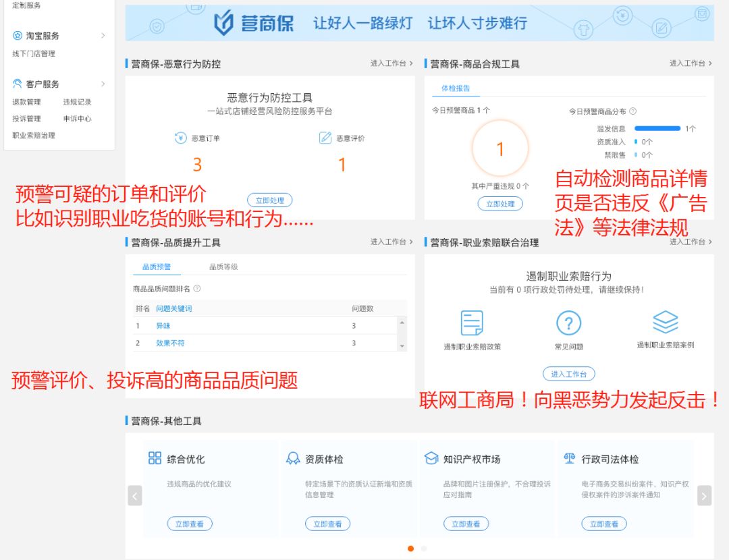This screenshot has width=729, height=560.
Task: Open 退款管理 in sidebar
Action: (26, 102)
